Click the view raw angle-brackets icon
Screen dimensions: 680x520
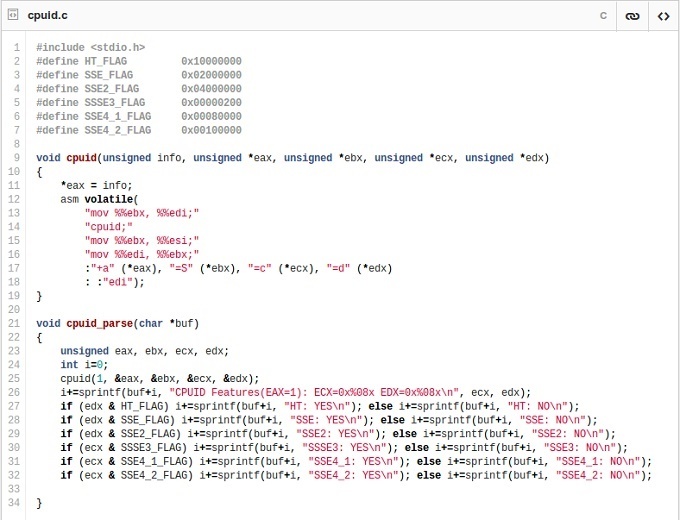click(662, 16)
